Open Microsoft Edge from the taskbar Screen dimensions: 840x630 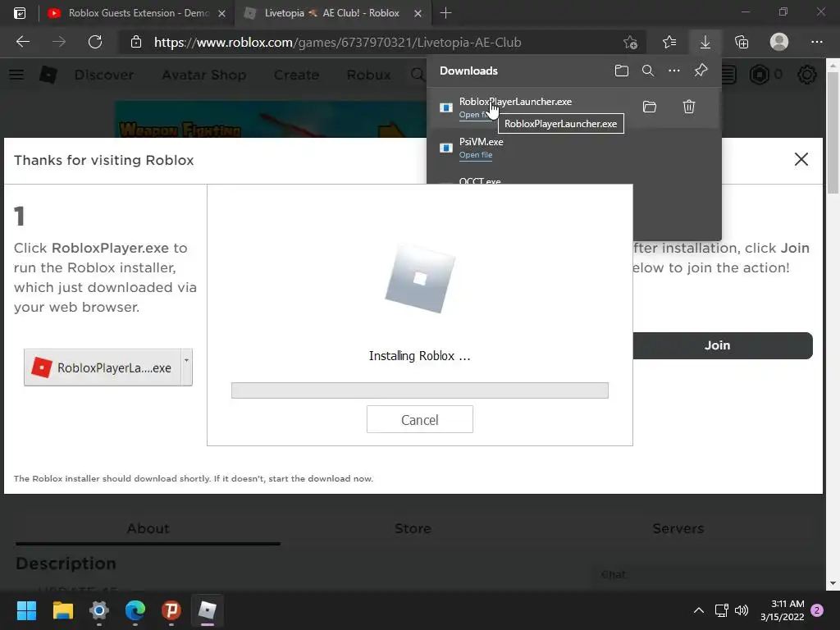click(135, 610)
